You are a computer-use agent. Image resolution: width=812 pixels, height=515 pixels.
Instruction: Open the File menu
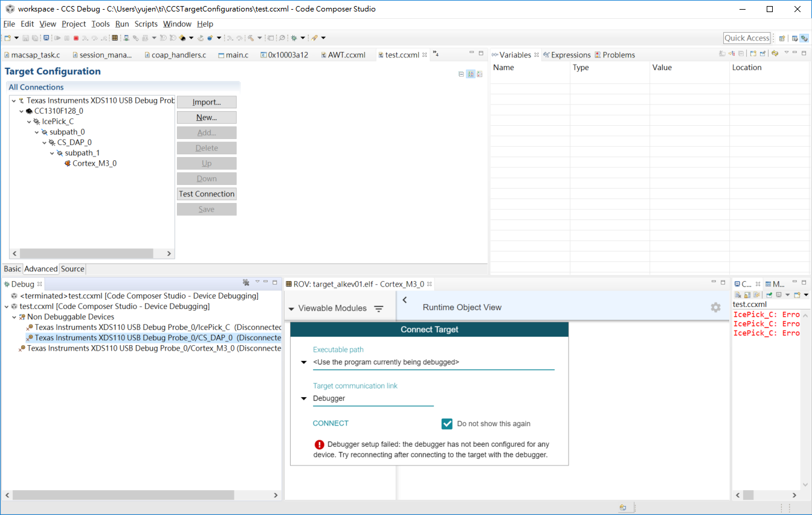pyautogui.click(x=9, y=24)
